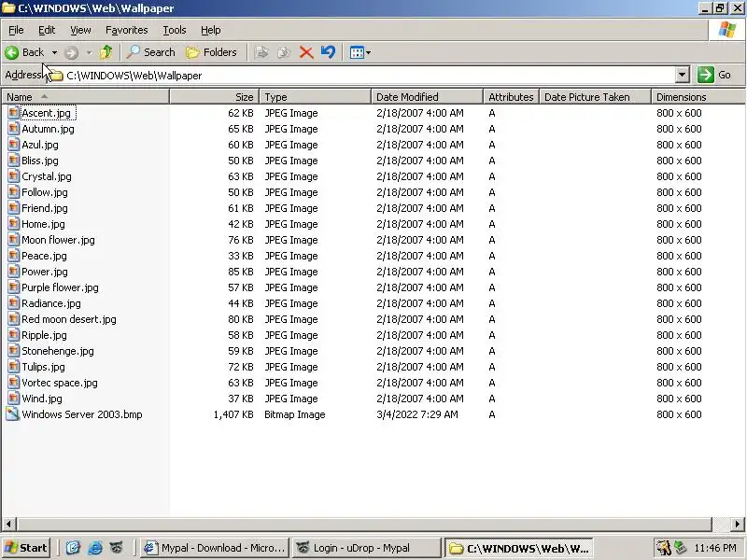The image size is (747, 560).
Task: Click horizontal scrollbar right arrow
Action: click(x=738, y=524)
